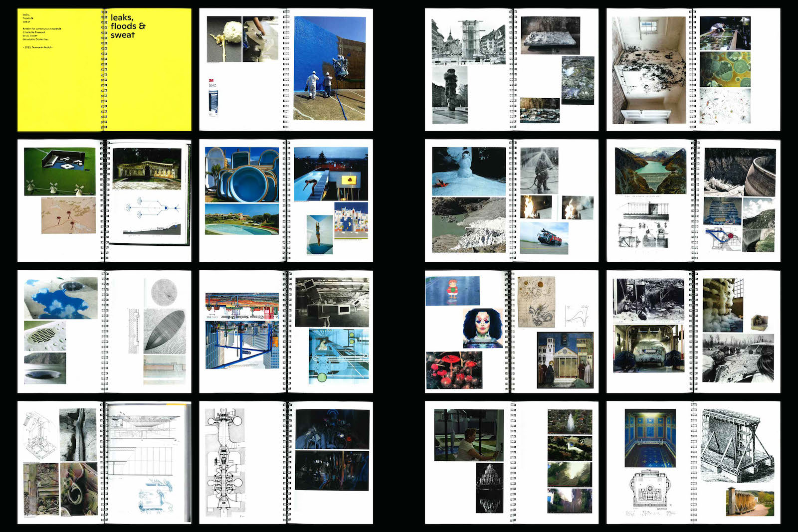The image size is (798, 532).
Task: Click the firefighter spraying water photo
Action: tap(539, 171)
